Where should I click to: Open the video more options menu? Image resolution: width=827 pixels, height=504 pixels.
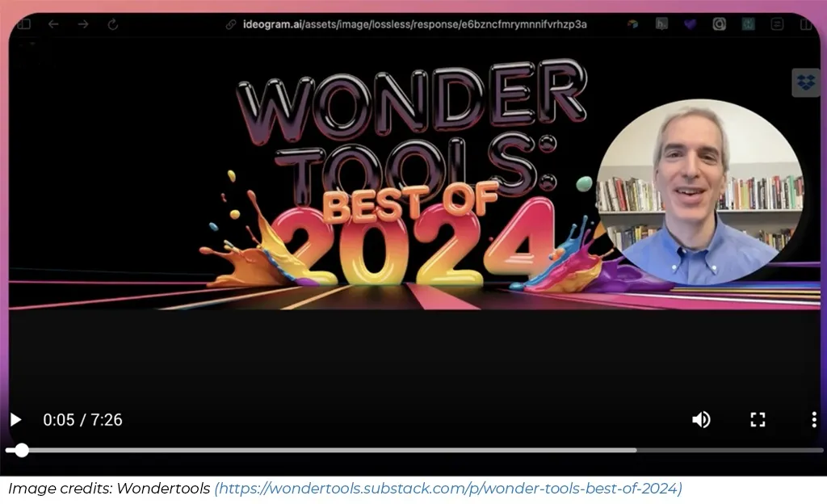pyautogui.click(x=814, y=420)
